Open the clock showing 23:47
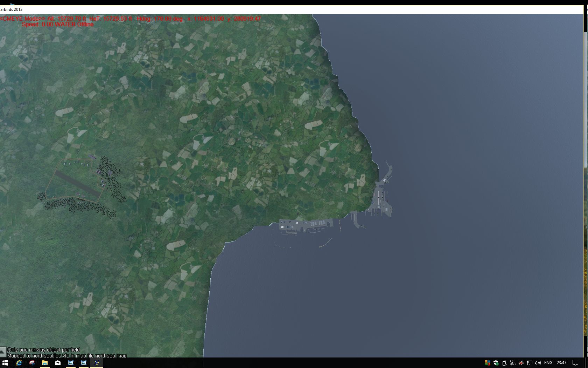The height and width of the screenshot is (368, 588). tap(561, 363)
